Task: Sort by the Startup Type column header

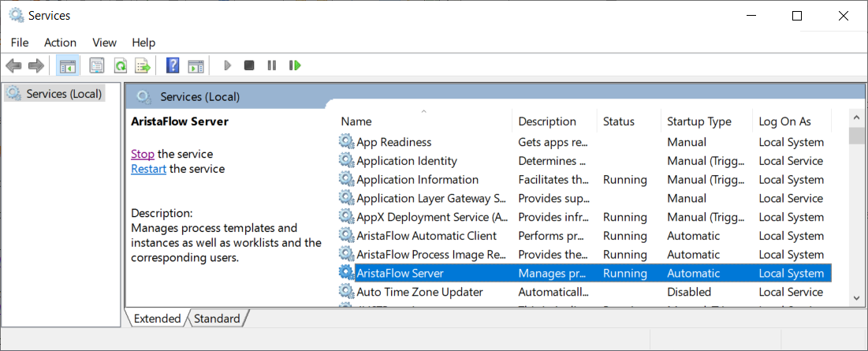Action: click(707, 121)
